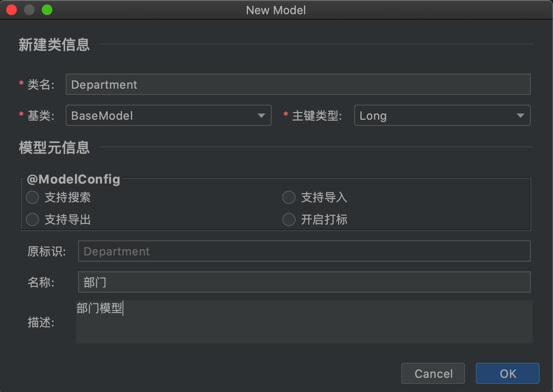Click the New Model title bar text
The image size is (553, 392).
coord(276,10)
